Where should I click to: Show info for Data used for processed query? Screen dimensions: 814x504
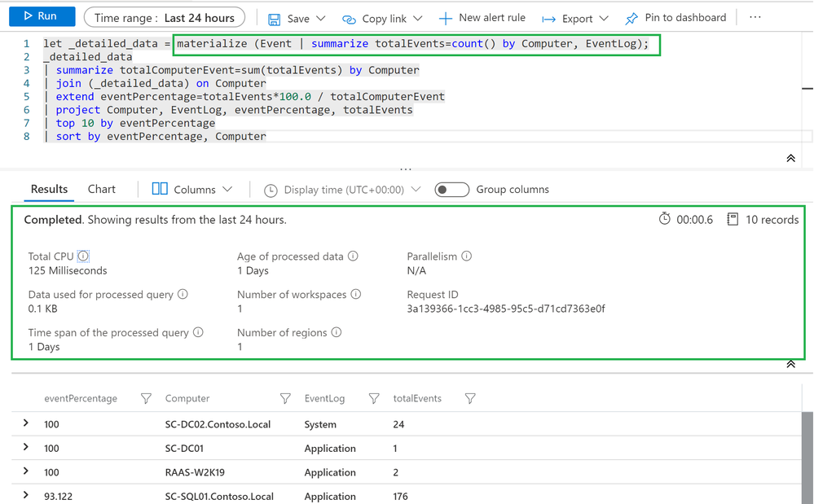point(183,294)
